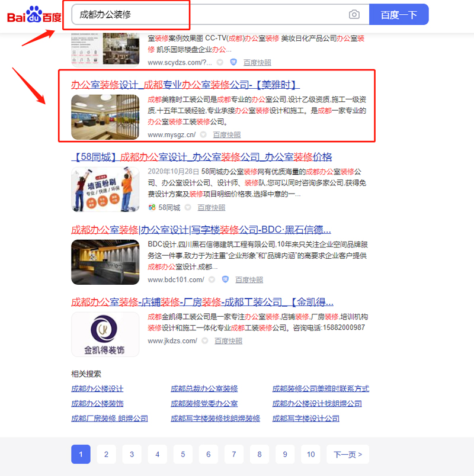
Task: Click related search 成都写字楼设计公司
Action: click(306, 418)
